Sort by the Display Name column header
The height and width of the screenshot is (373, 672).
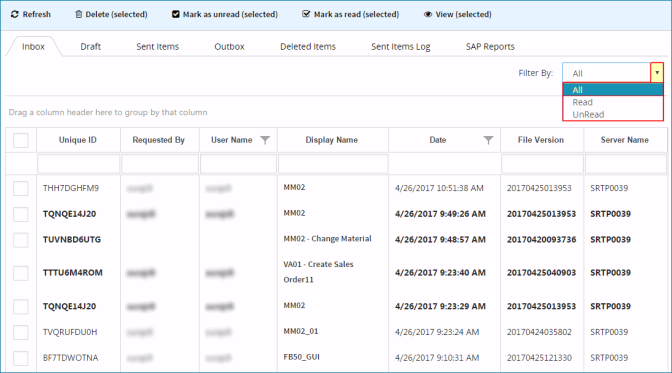[x=332, y=140]
